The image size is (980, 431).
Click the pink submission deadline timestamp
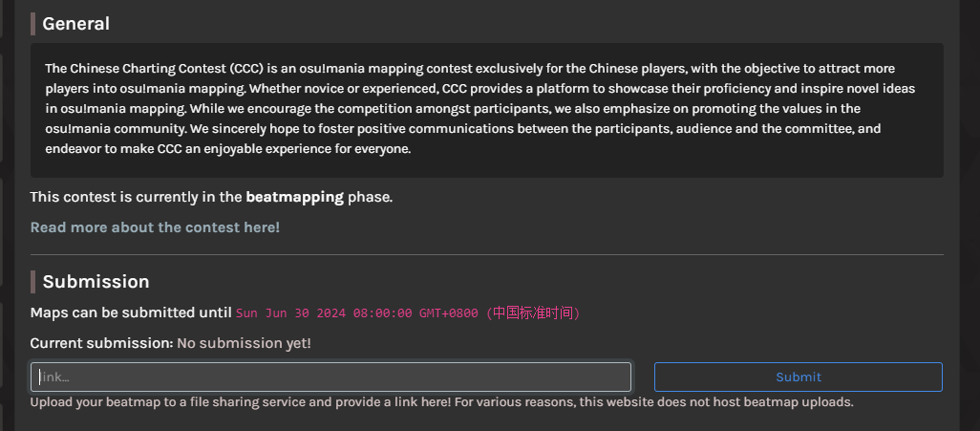coord(408,312)
